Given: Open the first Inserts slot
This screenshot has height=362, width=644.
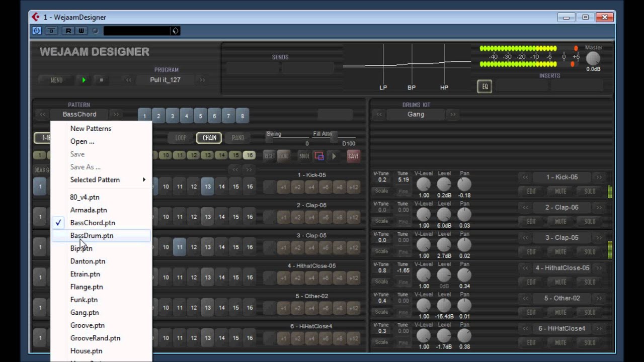Looking at the screenshot, I should [522, 86].
